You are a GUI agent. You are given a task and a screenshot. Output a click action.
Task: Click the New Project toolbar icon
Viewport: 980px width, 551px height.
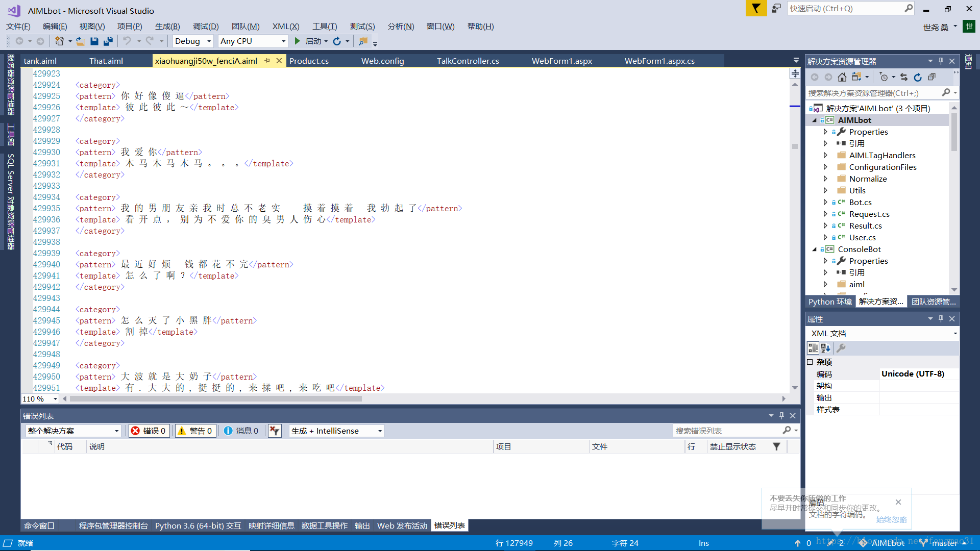[x=60, y=41]
